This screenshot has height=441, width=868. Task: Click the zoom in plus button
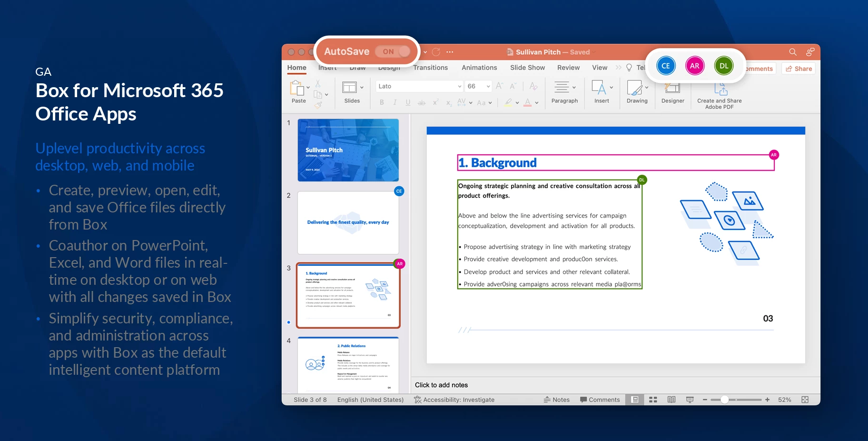[767, 400]
